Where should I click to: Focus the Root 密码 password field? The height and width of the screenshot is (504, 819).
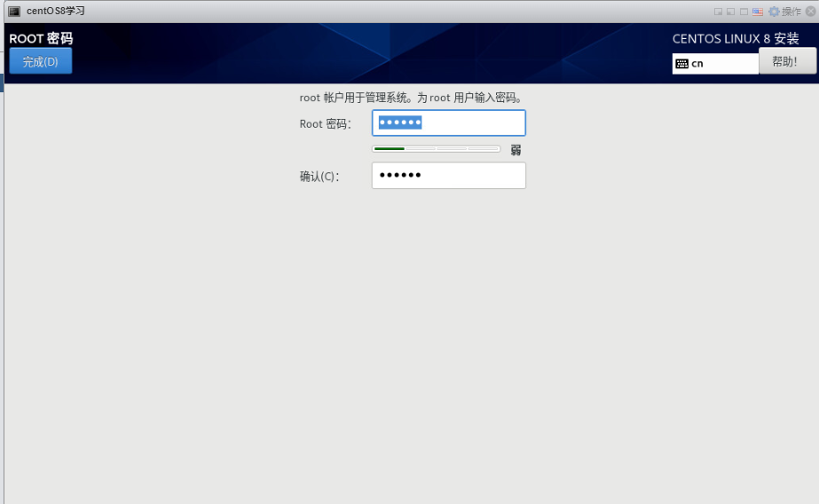coord(449,122)
